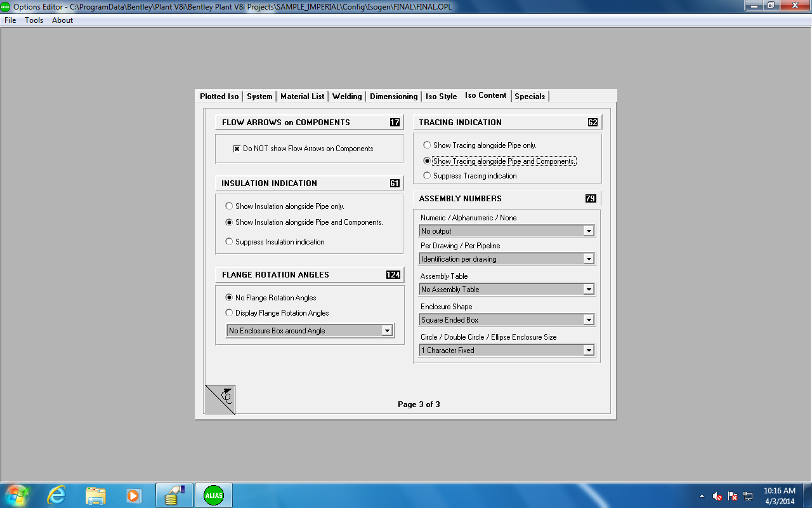Click the Assembly Table label
The width and height of the screenshot is (812, 508).
point(444,276)
